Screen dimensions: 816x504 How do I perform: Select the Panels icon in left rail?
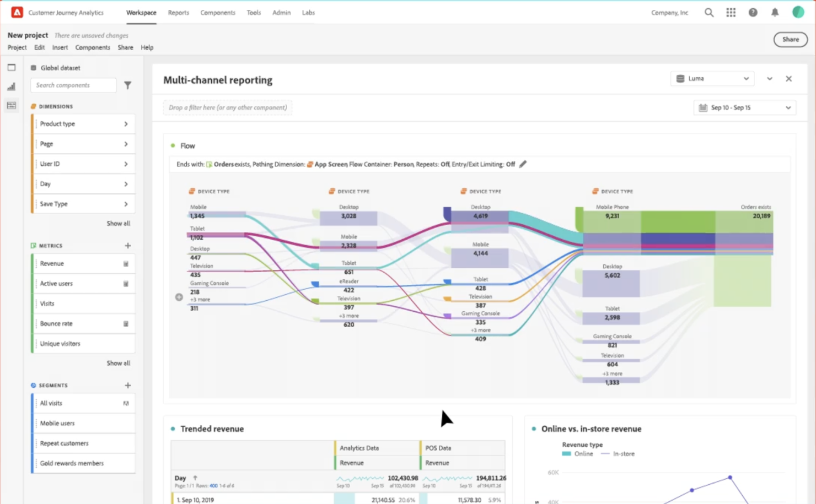click(x=12, y=68)
